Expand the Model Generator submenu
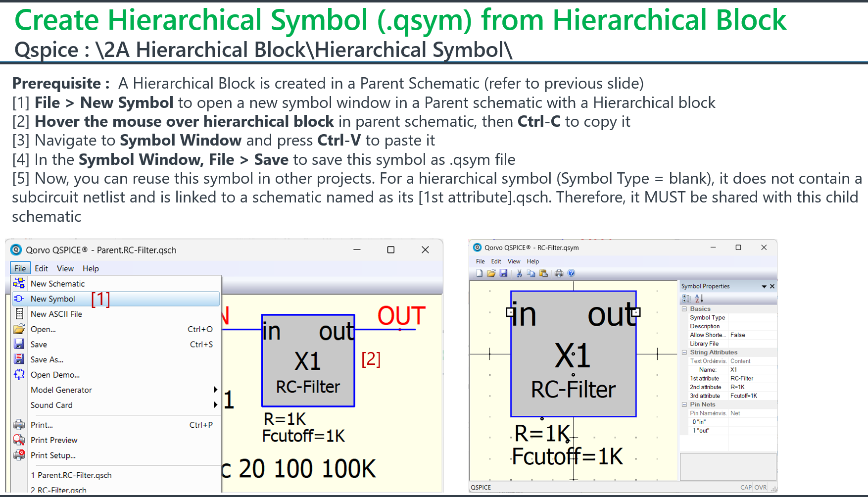Viewport: 868px width, 500px height. point(215,390)
